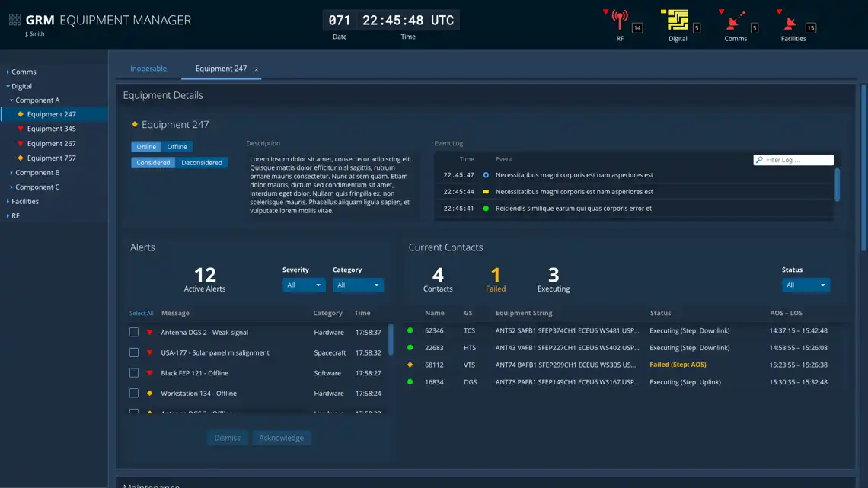The image size is (868, 488).
Task: Click the green status dot for contact 22683
Action: pos(410,347)
